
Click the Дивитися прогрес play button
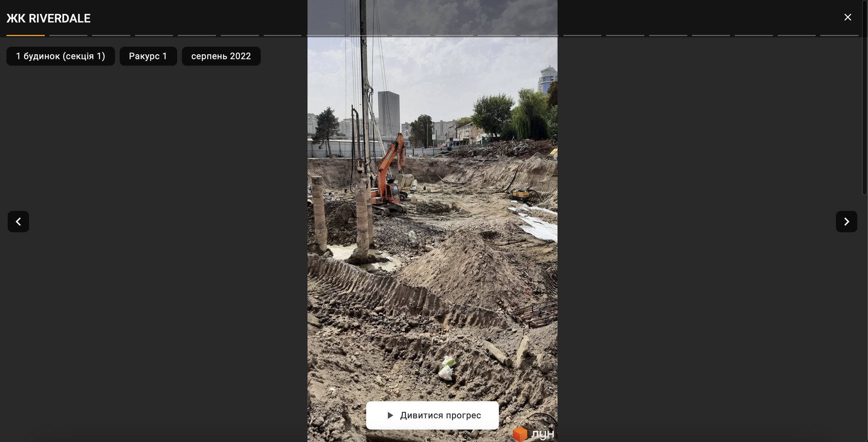point(432,415)
